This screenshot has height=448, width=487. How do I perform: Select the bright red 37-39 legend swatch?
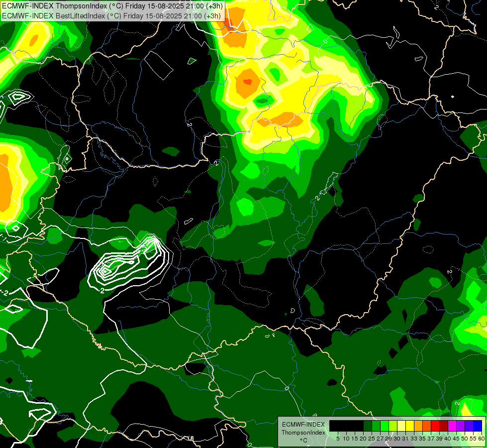435,426
